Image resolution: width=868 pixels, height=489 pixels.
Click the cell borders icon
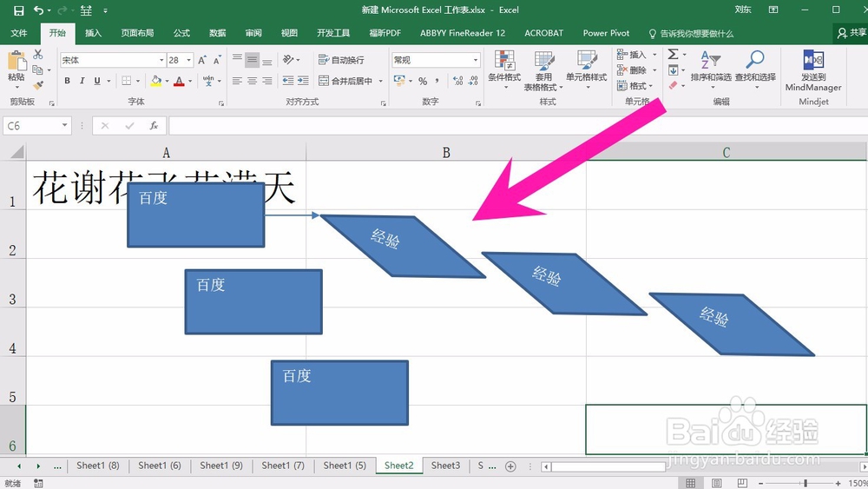(x=127, y=81)
